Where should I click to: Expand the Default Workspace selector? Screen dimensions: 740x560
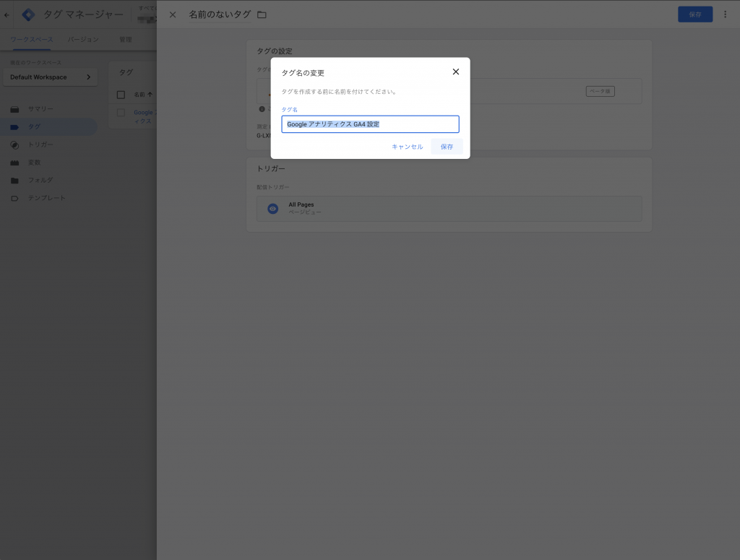coord(50,77)
